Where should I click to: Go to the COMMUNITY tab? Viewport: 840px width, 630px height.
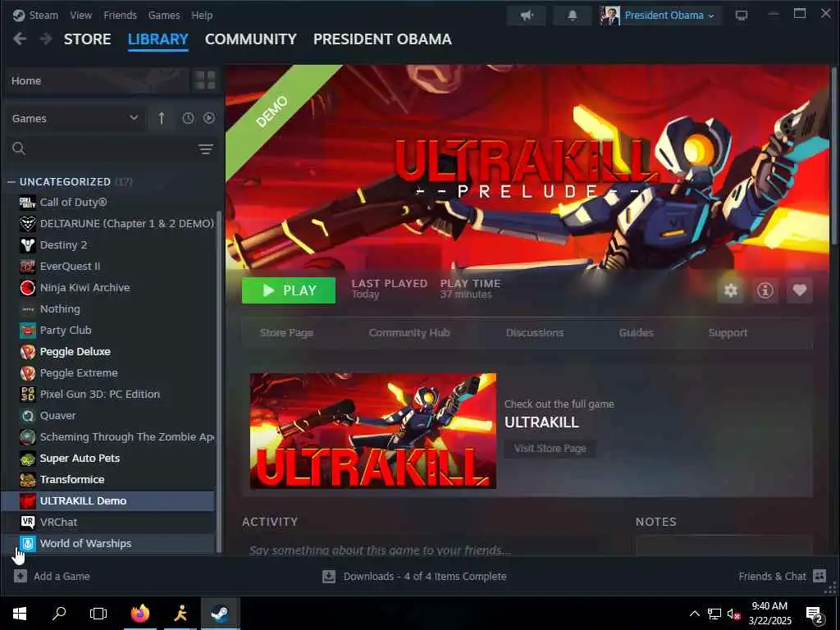(251, 39)
